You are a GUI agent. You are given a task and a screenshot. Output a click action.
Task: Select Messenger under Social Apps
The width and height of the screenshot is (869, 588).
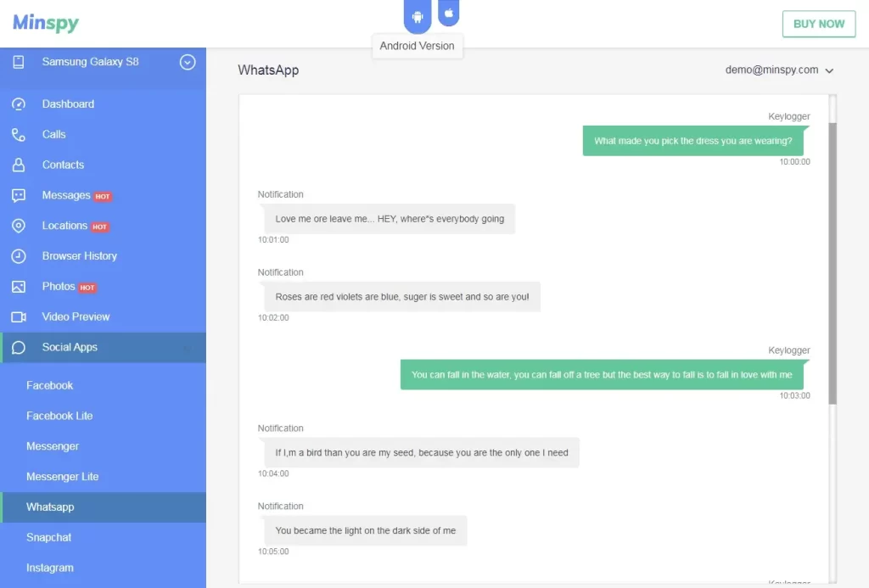pyautogui.click(x=103, y=446)
